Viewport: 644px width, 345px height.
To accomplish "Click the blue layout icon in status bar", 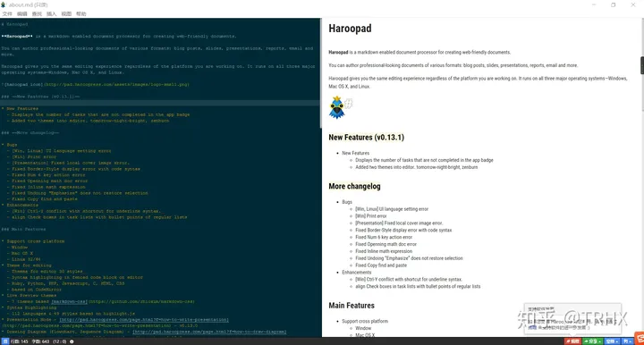I will point(5,341).
